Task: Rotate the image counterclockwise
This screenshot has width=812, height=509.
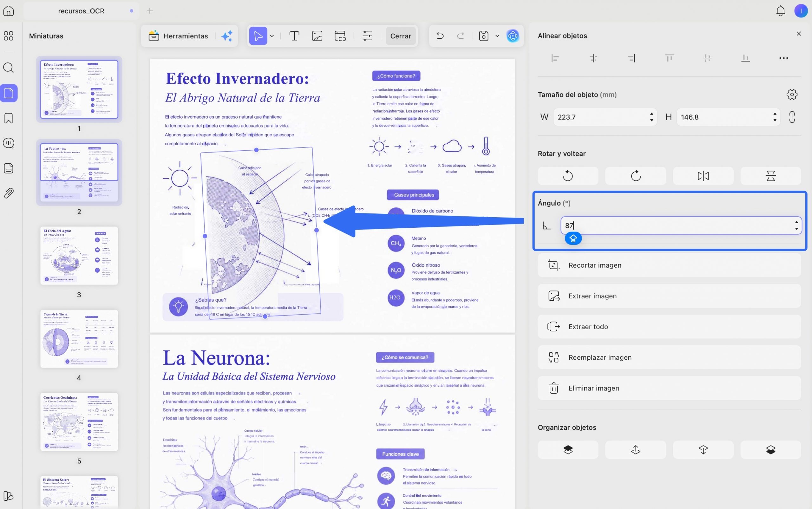Action: click(x=568, y=176)
